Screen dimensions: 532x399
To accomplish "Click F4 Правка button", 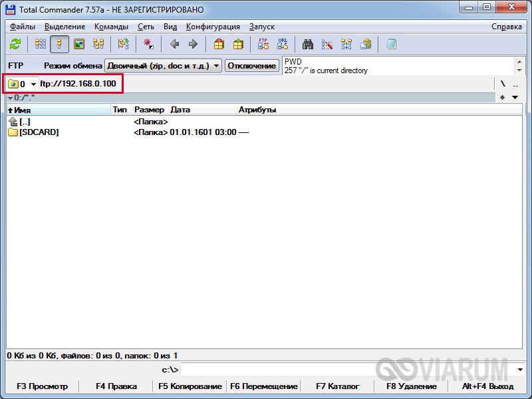I will (116, 386).
